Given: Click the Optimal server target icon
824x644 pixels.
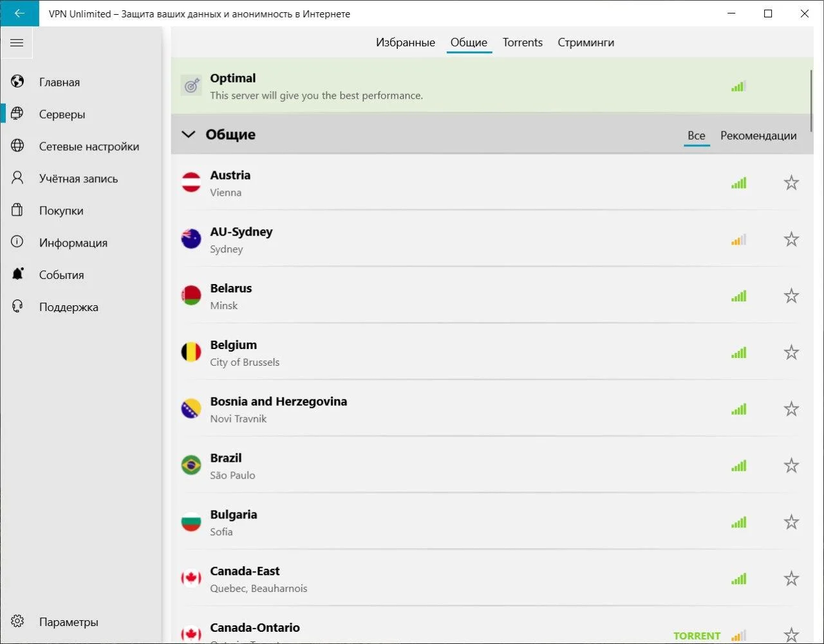Looking at the screenshot, I should click(191, 86).
